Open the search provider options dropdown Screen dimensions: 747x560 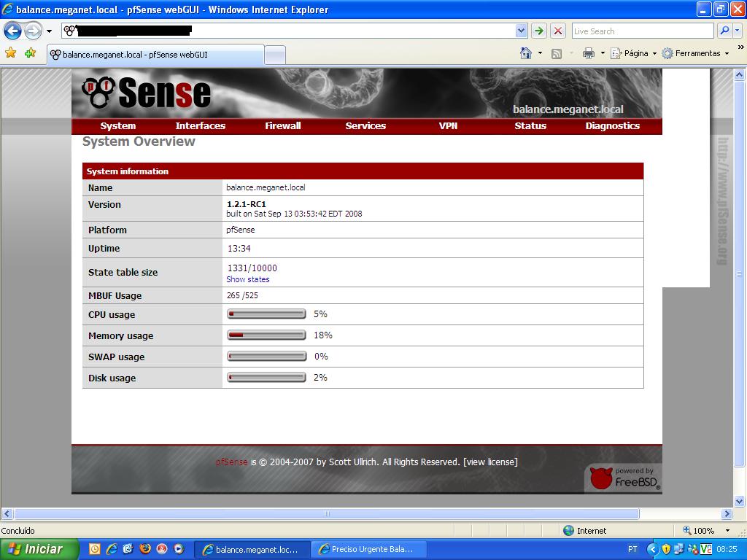[x=737, y=31]
